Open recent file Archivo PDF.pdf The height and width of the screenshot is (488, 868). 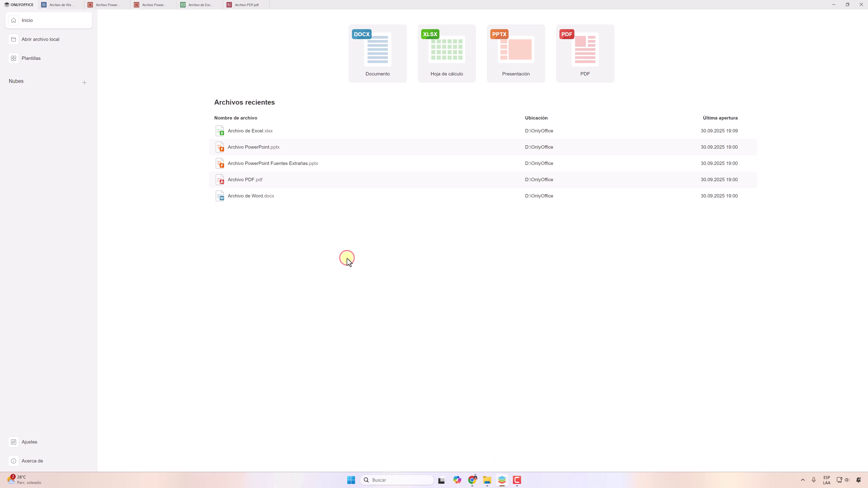245,180
